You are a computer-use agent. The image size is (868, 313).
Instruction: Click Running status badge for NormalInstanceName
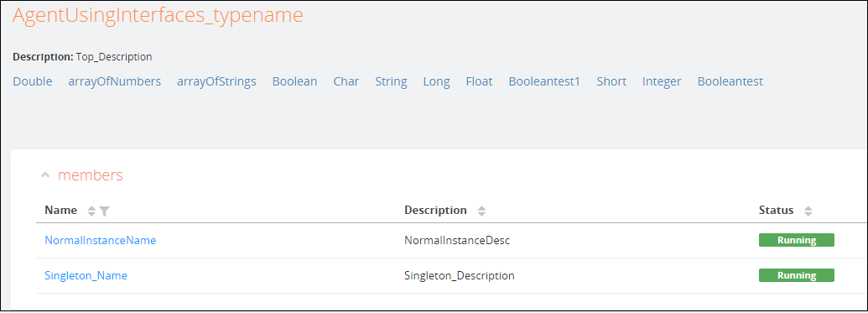(x=796, y=241)
